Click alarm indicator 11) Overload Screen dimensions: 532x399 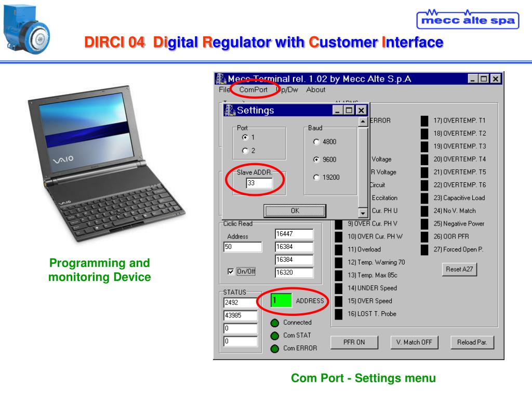click(339, 250)
